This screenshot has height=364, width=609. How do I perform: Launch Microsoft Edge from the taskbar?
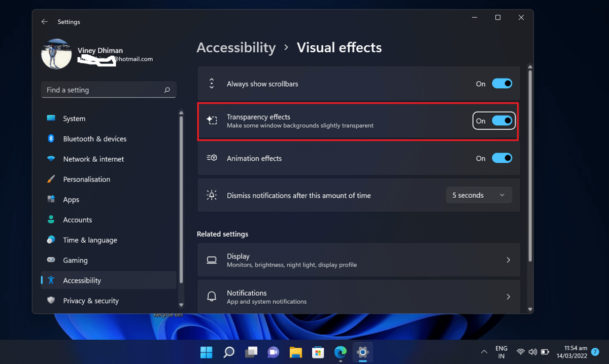coord(340,352)
